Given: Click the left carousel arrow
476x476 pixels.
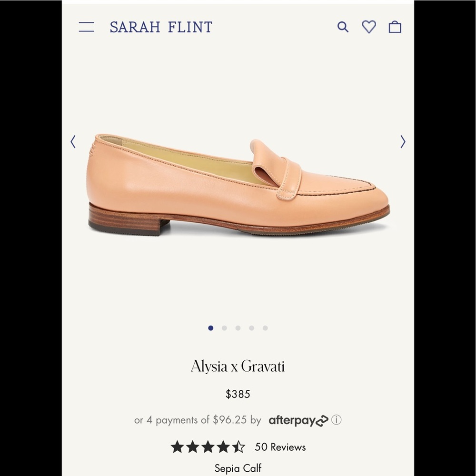Looking at the screenshot, I should (73, 142).
